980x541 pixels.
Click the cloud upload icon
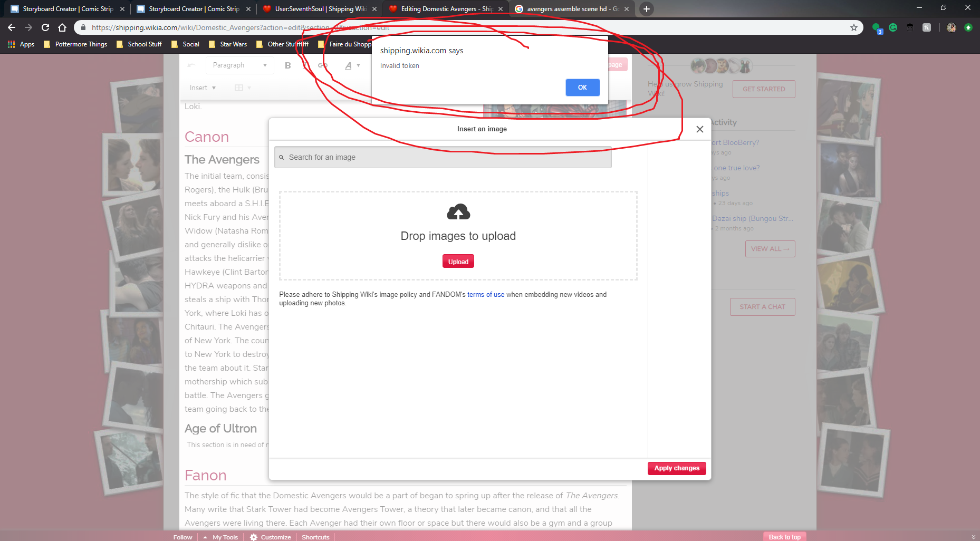click(458, 212)
